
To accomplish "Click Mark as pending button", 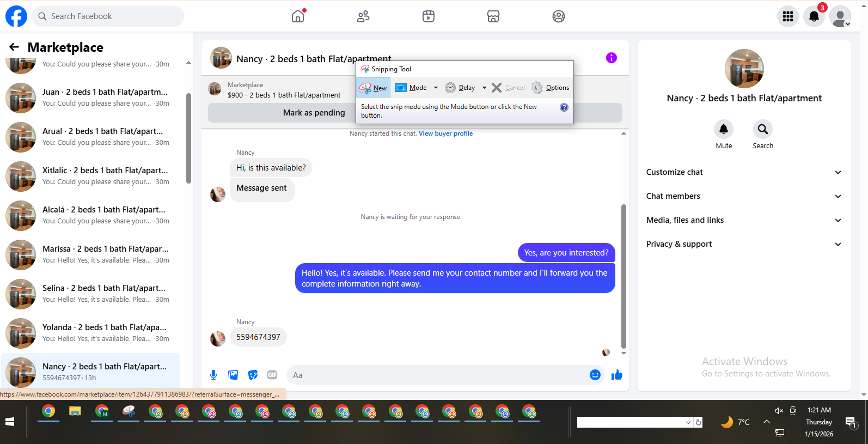I will point(314,113).
